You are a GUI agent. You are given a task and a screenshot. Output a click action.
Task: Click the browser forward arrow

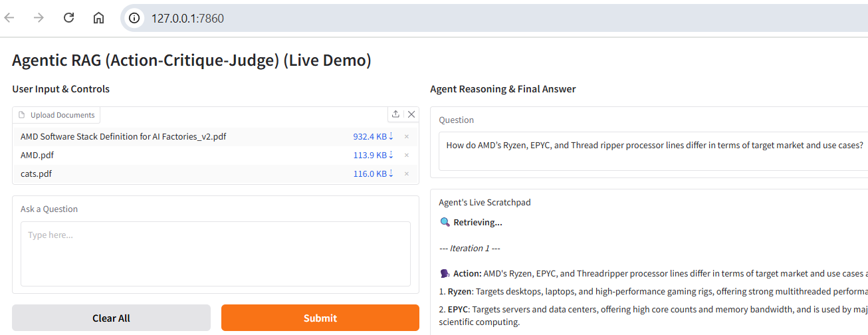click(x=39, y=18)
